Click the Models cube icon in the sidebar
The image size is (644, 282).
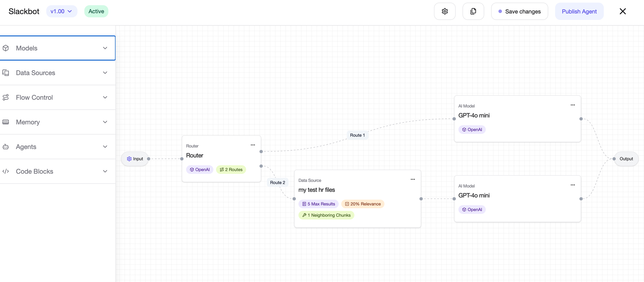coord(6,48)
